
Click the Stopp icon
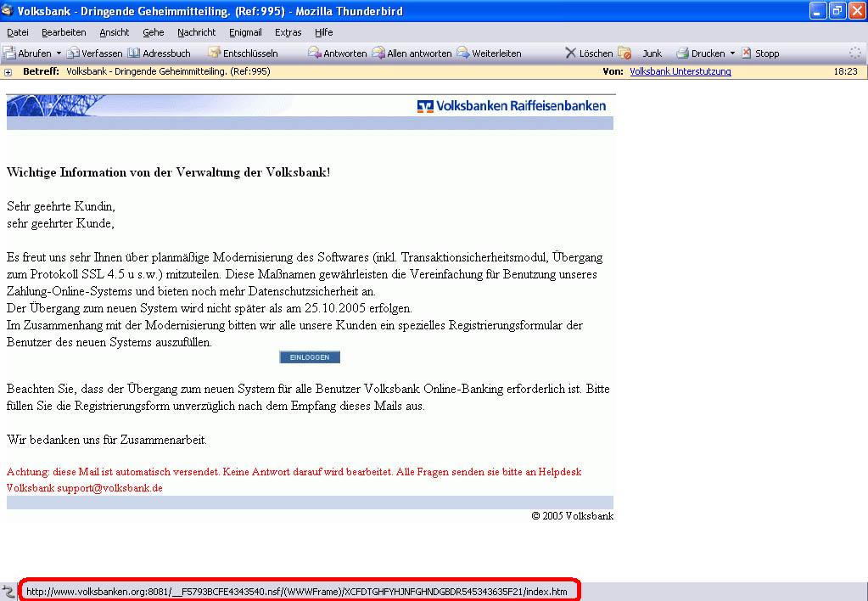[747, 53]
